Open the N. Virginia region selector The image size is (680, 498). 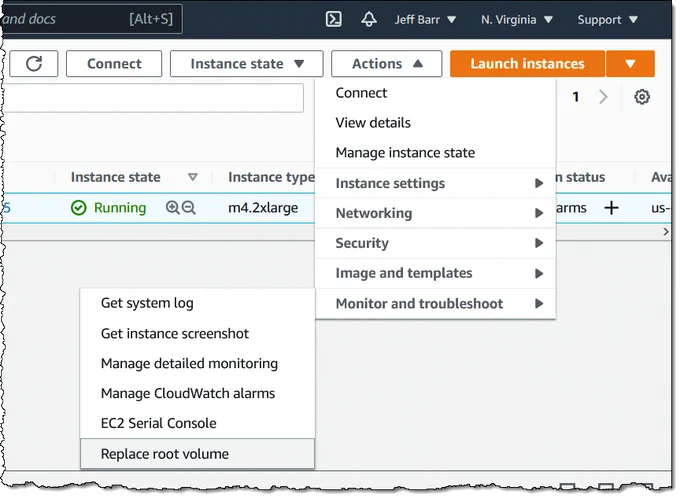(x=517, y=20)
